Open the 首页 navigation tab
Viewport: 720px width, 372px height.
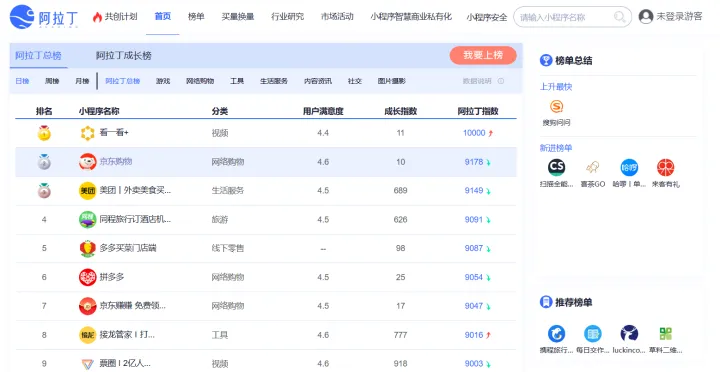[x=163, y=17]
